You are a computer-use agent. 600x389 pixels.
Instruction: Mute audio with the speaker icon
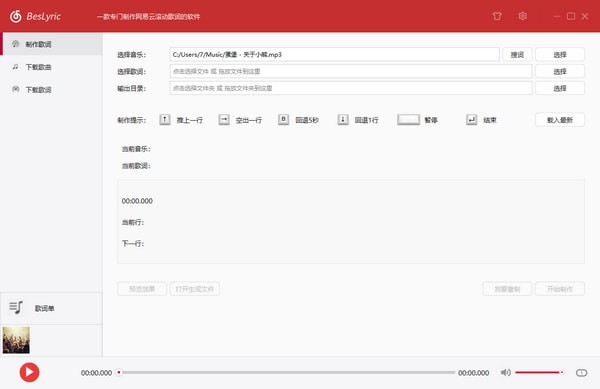pos(505,372)
